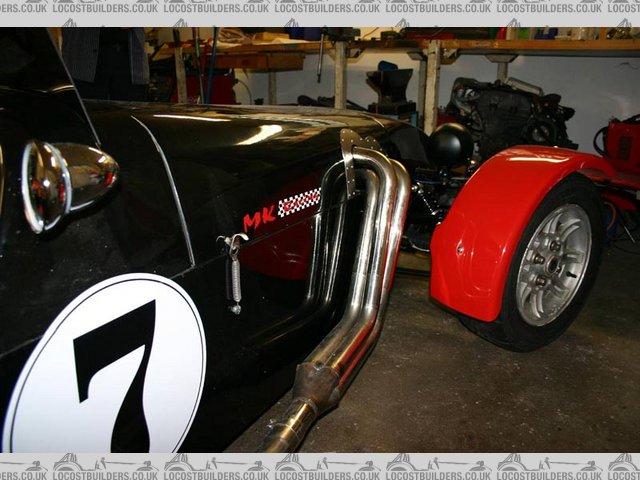Click the bonnet catch spring latch
The width and height of the screenshot is (640, 480).
point(233,270)
